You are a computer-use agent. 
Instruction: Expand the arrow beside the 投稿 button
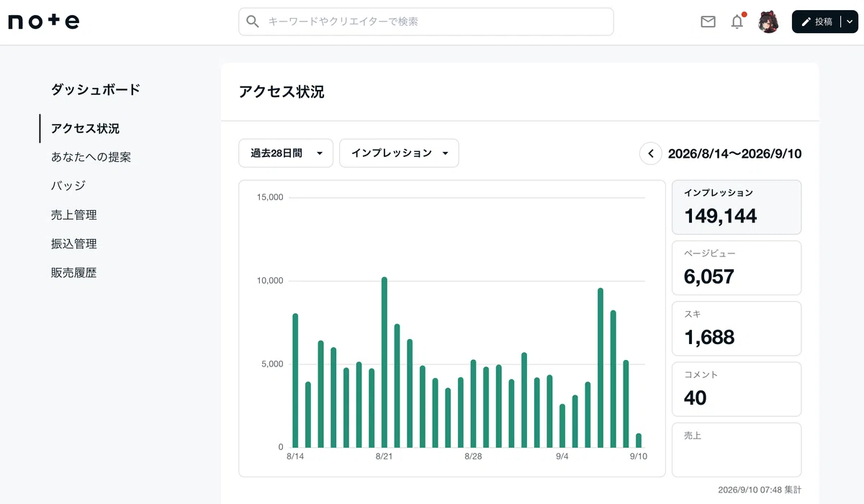coord(850,22)
